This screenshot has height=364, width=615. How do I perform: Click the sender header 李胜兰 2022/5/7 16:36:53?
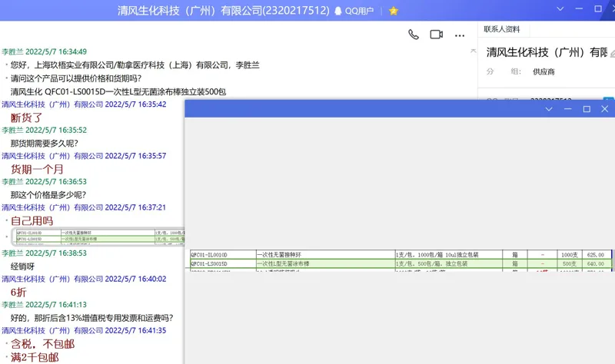click(x=45, y=182)
